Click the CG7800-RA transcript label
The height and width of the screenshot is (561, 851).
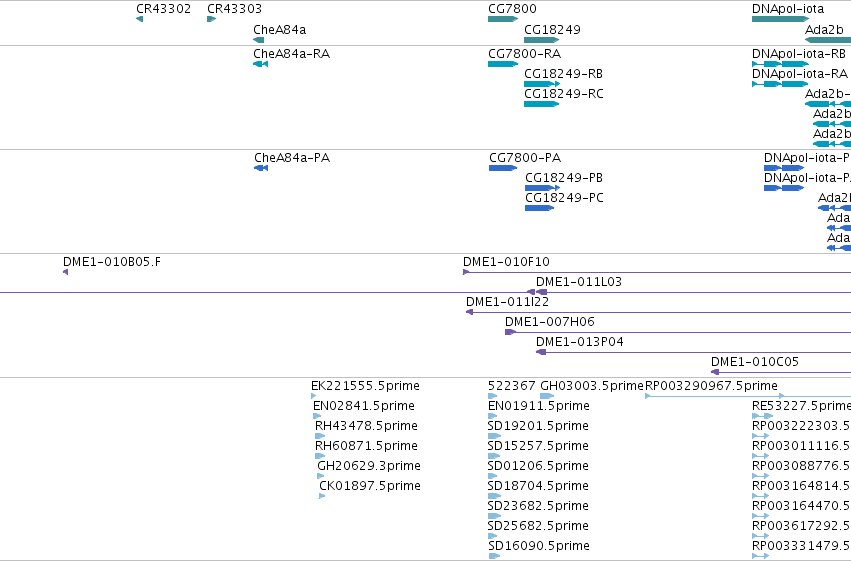click(525, 54)
